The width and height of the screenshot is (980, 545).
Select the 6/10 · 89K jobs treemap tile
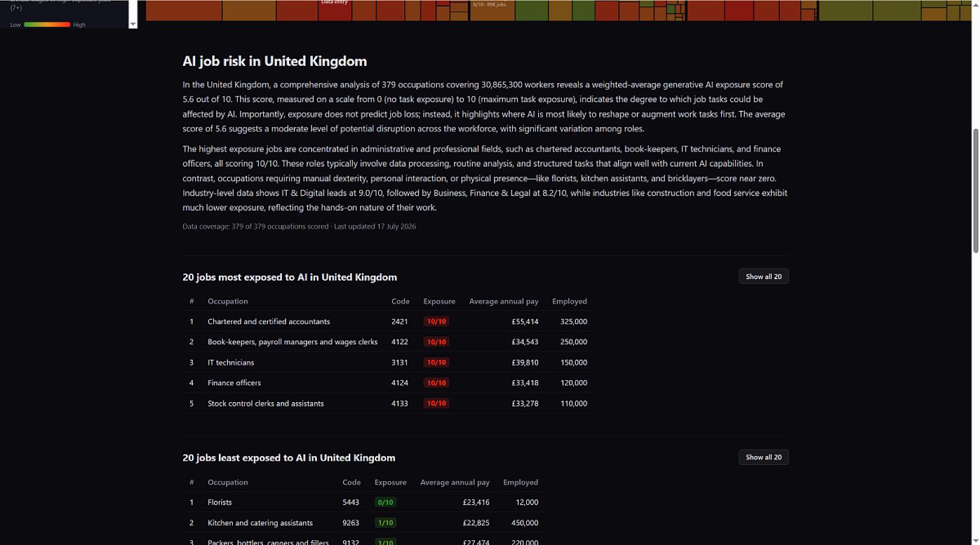tap(492, 10)
